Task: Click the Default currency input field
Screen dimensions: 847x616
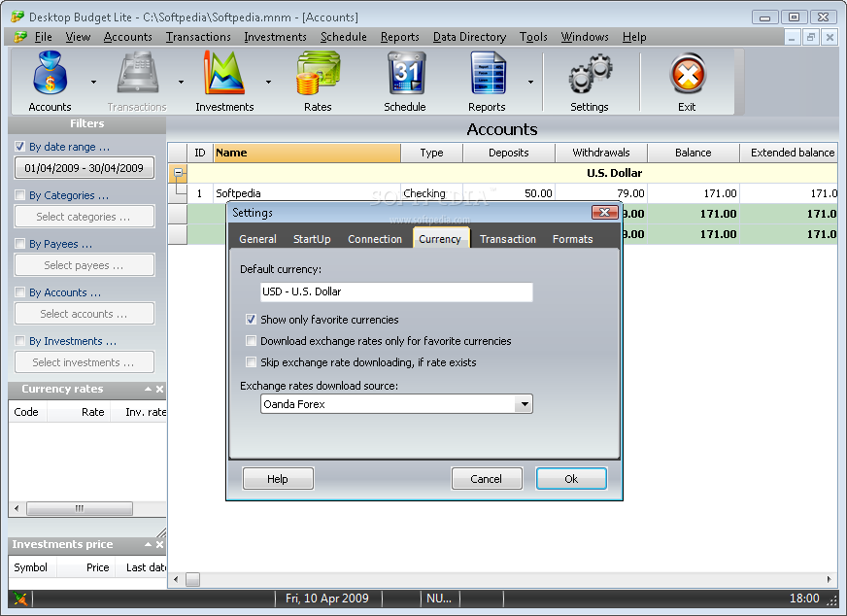Action: (x=396, y=291)
